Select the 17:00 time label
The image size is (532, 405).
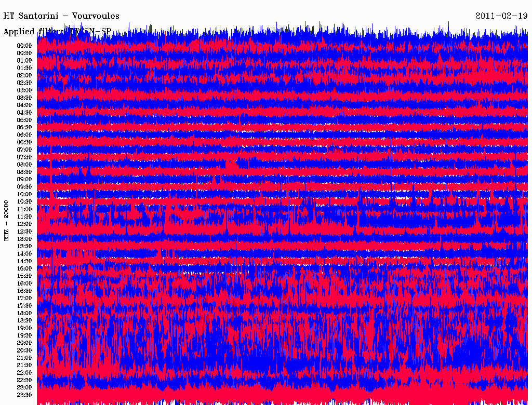click(x=24, y=299)
